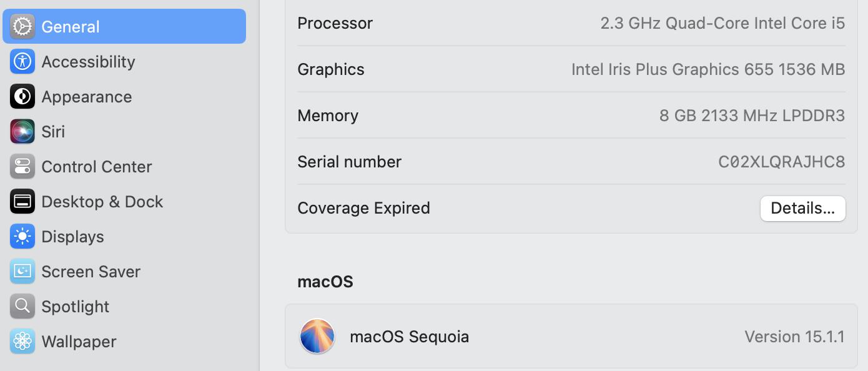868x371 pixels.
Task: Click the Coverage Expired label
Action: click(x=363, y=208)
